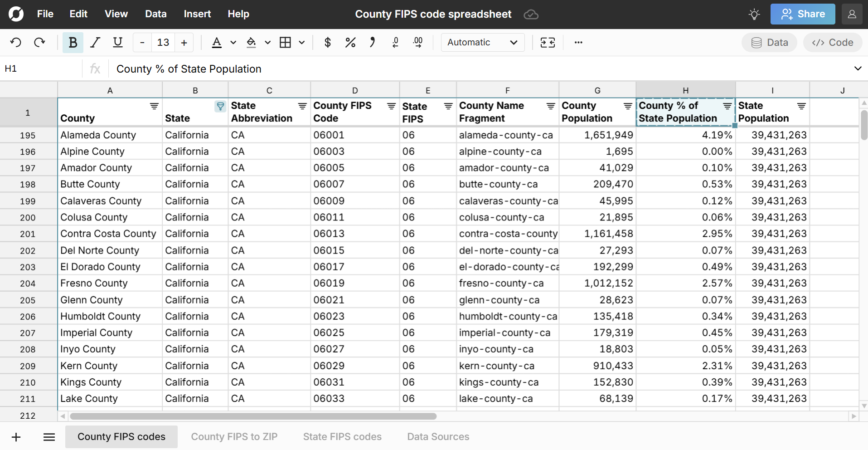
Task: Expand the borders dropdown arrow
Action: (x=302, y=43)
